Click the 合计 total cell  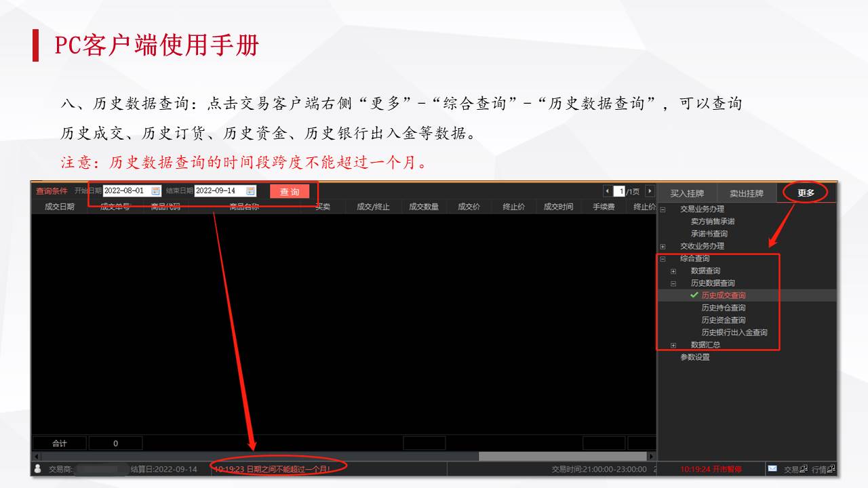60,443
